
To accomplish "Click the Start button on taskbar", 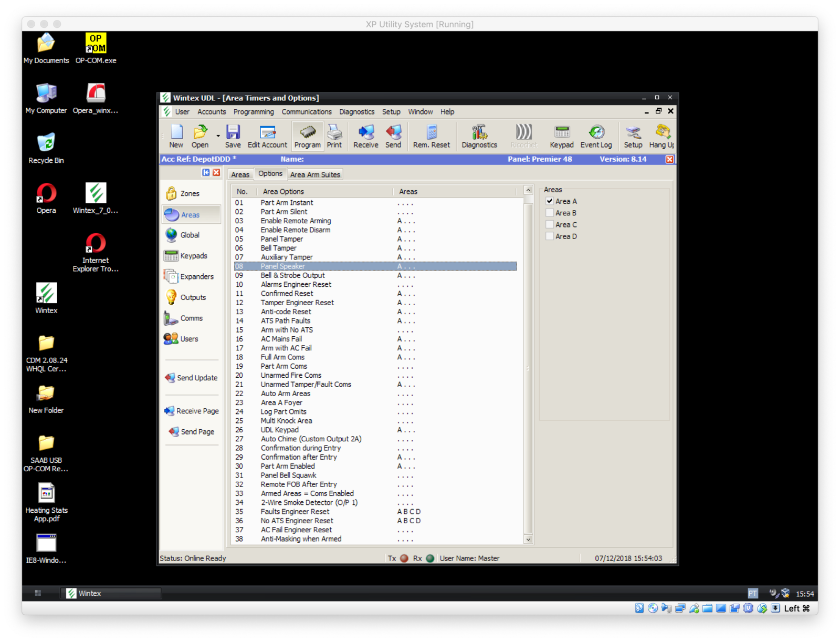I will point(38,593).
